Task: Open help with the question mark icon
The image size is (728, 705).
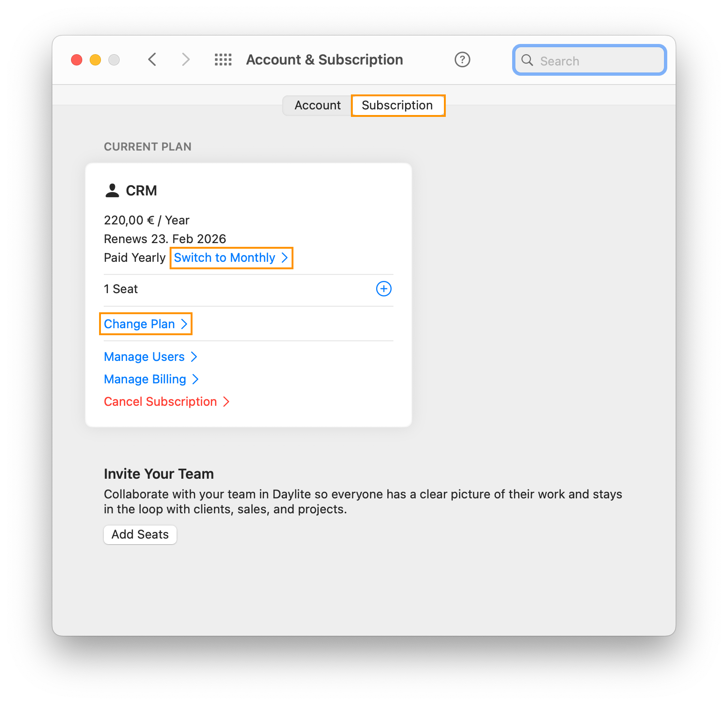Action: point(462,60)
